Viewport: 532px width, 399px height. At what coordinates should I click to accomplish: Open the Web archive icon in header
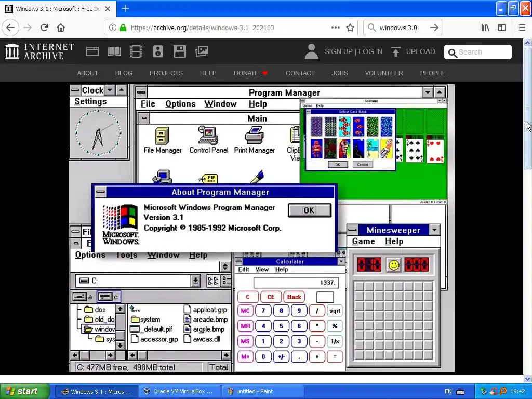[92, 51]
